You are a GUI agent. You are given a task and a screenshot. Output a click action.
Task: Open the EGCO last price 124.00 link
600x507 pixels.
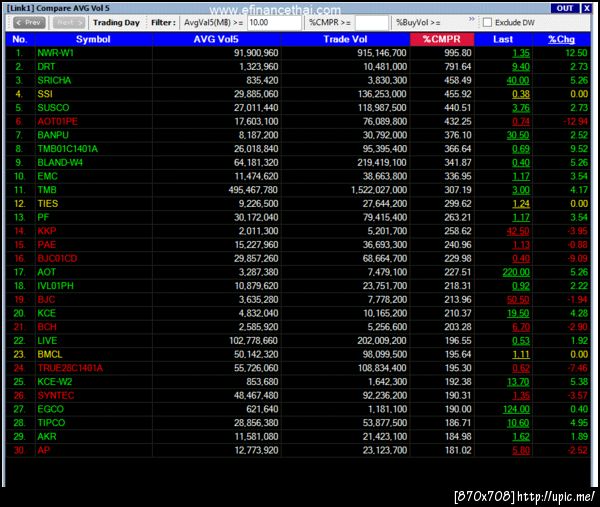click(x=516, y=409)
